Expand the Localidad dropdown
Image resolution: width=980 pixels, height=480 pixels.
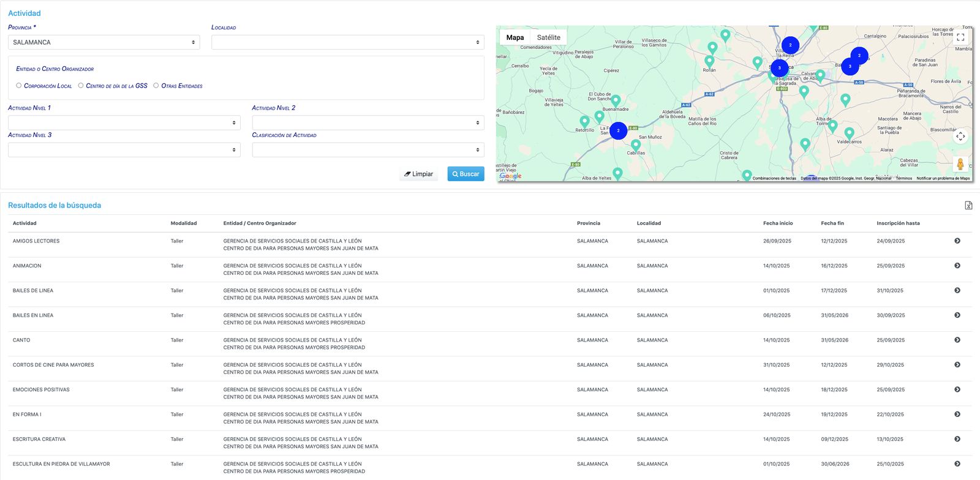[x=347, y=42]
